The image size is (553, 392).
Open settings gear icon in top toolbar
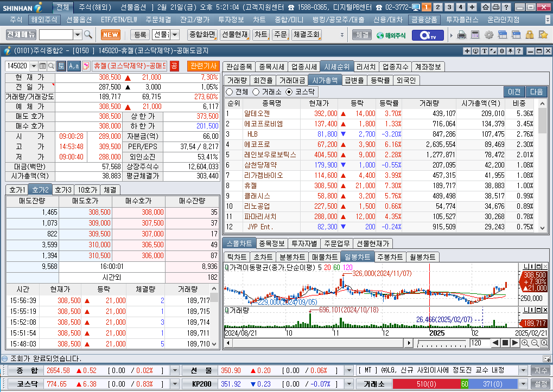489,35
